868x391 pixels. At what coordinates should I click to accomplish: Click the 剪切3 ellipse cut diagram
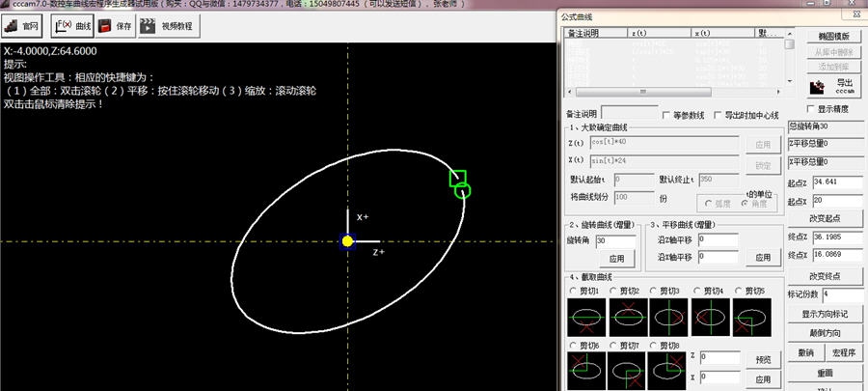[668, 318]
